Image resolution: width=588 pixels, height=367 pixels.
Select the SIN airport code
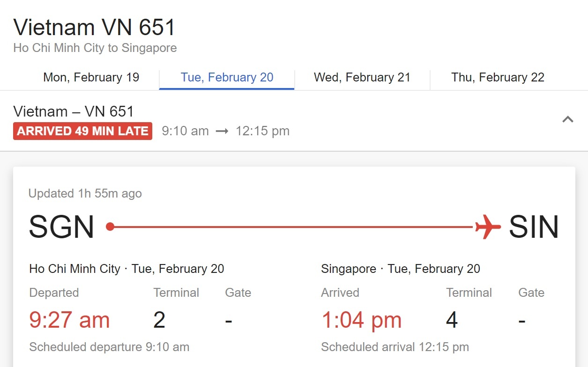click(x=534, y=227)
